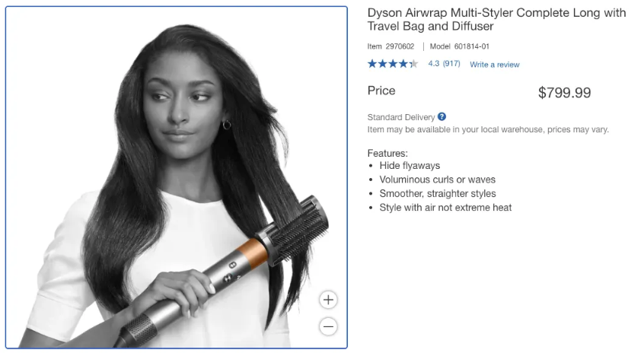Zoom in on the product image
644x353 pixels.
328,300
